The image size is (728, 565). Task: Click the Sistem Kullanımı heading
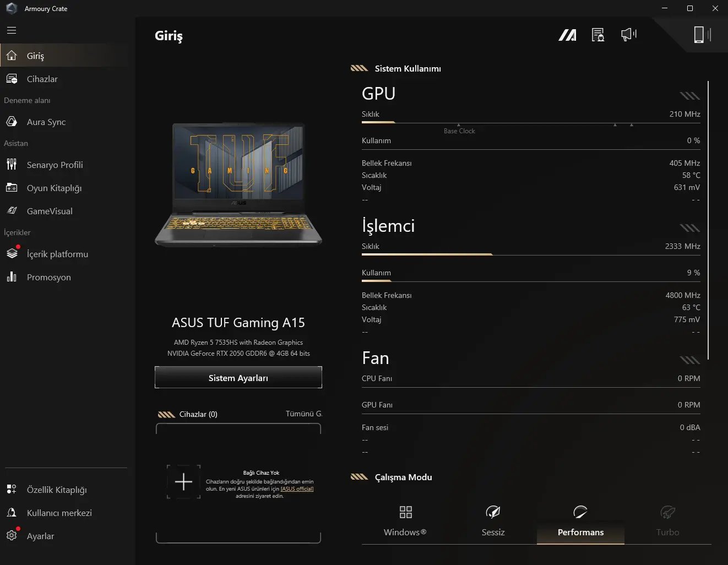pyautogui.click(x=408, y=68)
